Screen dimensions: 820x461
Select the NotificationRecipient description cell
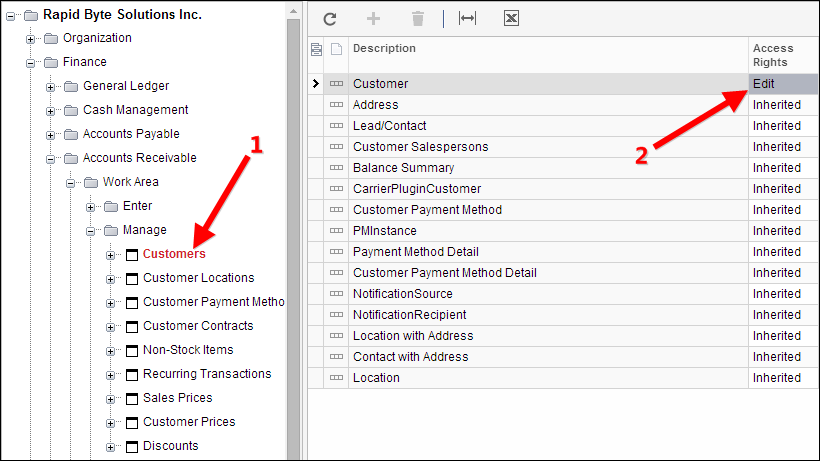pyautogui.click(x=549, y=315)
